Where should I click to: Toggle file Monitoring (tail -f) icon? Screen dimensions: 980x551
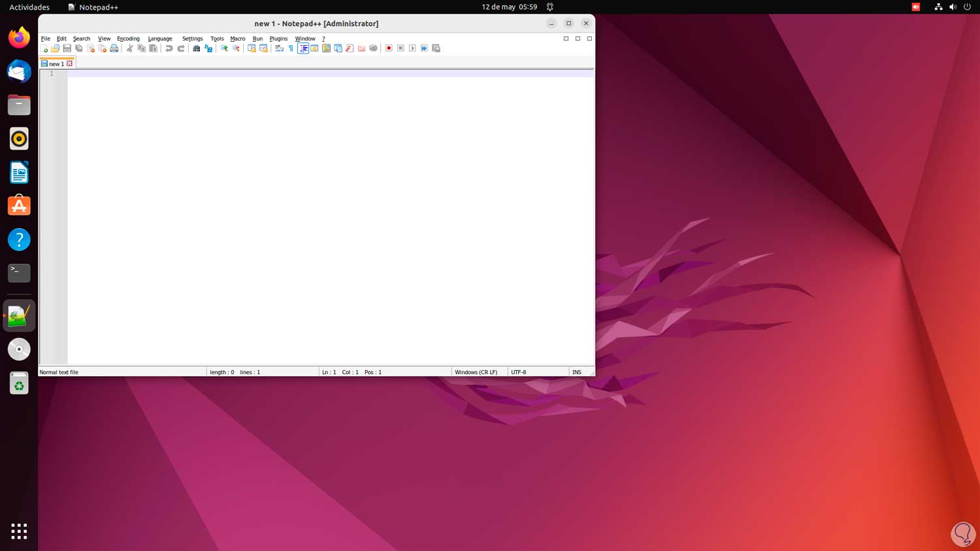tap(373, 48)
